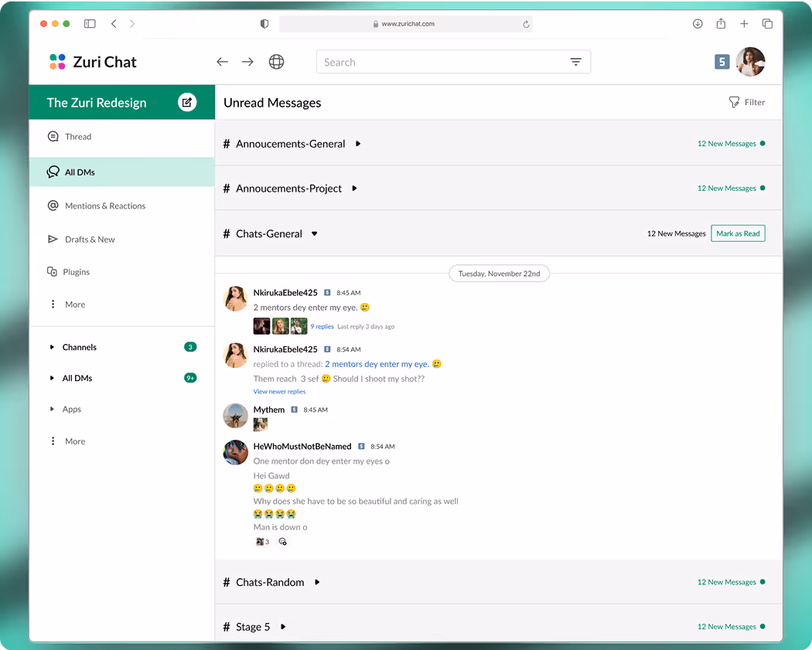Image resolution: width=812 pixels, height=650 pixels.
Task: Click NkirukaEbele425 avatar on 8:45 AM message
Action: point(236,298)
